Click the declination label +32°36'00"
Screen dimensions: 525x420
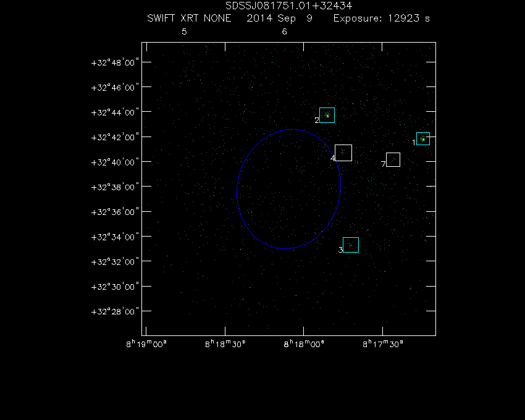point(115,212)
